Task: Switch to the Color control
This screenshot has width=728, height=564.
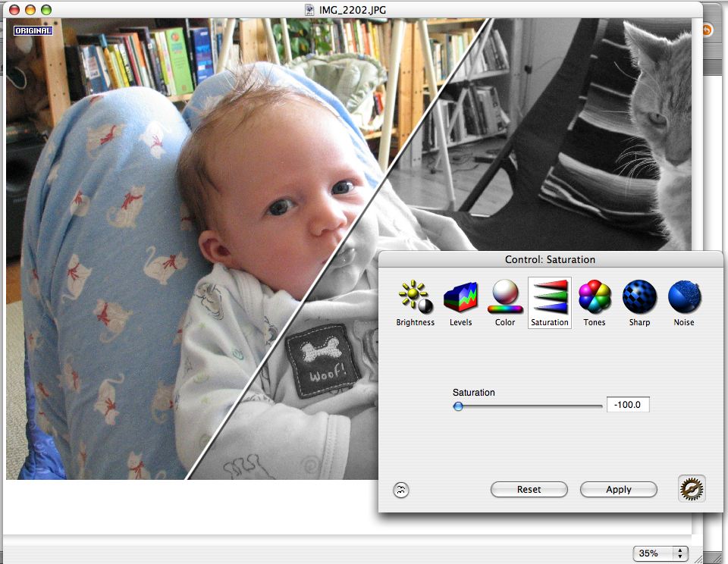Action: (x=505, y=303)
